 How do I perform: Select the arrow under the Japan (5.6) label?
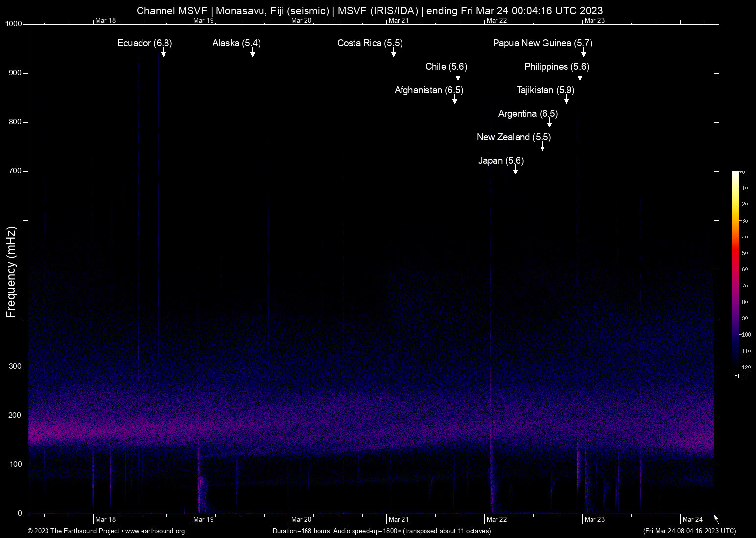point(515,170)
